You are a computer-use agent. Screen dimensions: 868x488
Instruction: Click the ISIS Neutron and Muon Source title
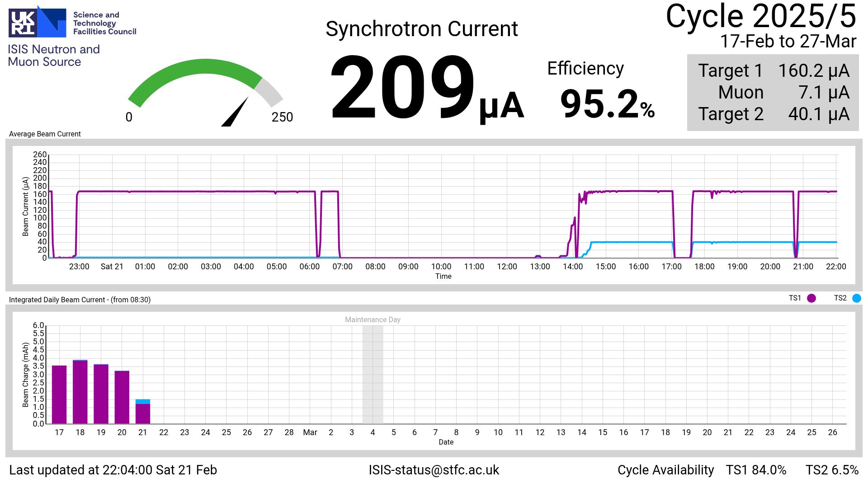[54, 56]
